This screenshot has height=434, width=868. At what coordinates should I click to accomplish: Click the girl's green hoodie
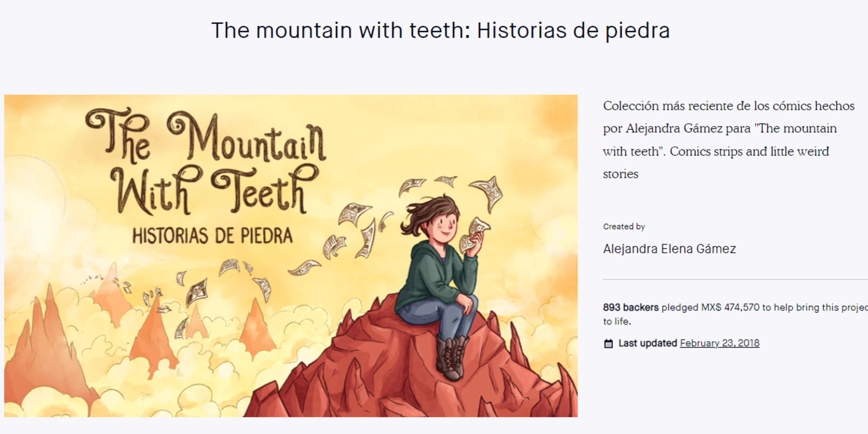(430, 274)
